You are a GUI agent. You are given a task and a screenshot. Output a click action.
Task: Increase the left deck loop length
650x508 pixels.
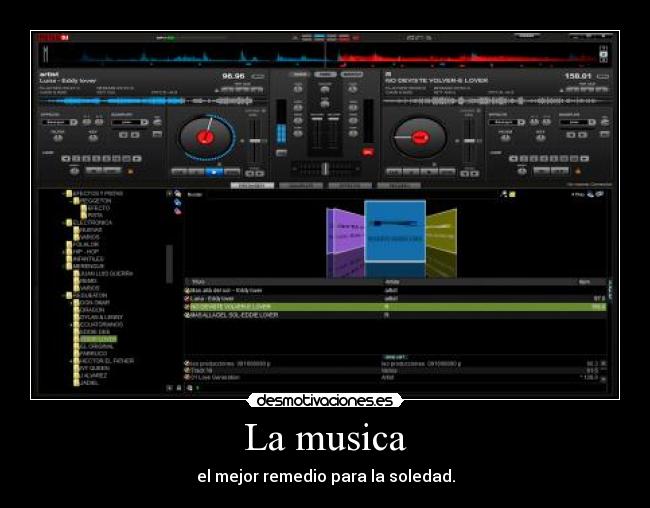[x=137, y=158]
